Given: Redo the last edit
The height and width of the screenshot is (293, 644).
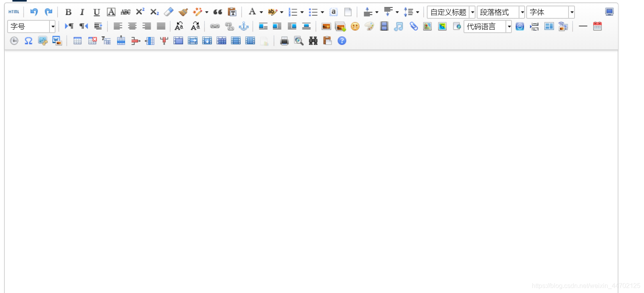Looking at the screenshot, I should click(x=48, y=12).
